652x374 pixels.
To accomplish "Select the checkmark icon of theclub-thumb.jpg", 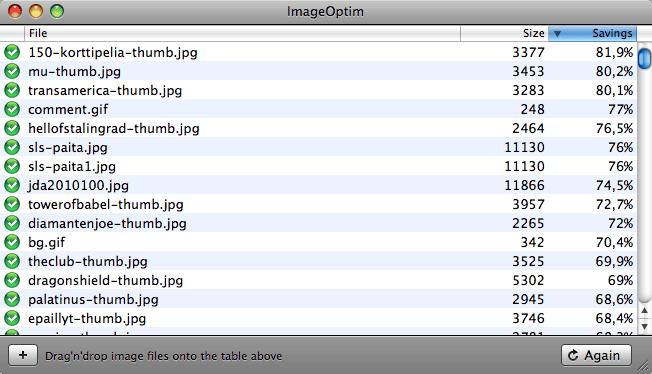I will 12,261.
